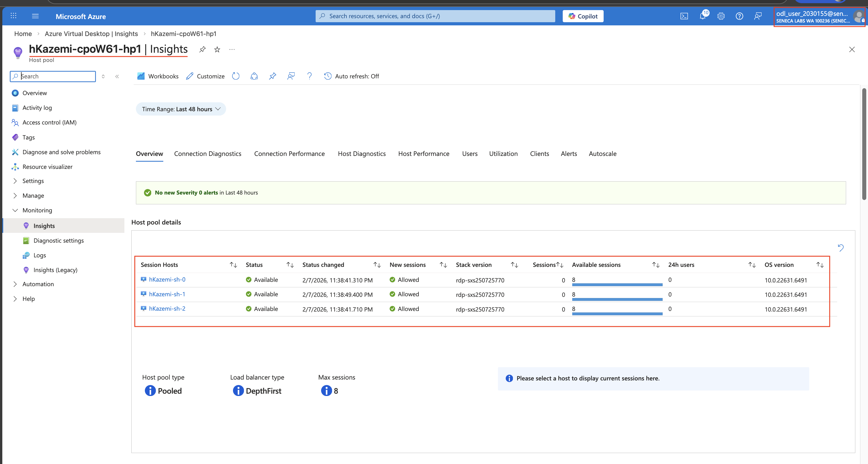Click the toolbar pin workbook icon
Screen dimensions: 868x464
coord(273,76)
